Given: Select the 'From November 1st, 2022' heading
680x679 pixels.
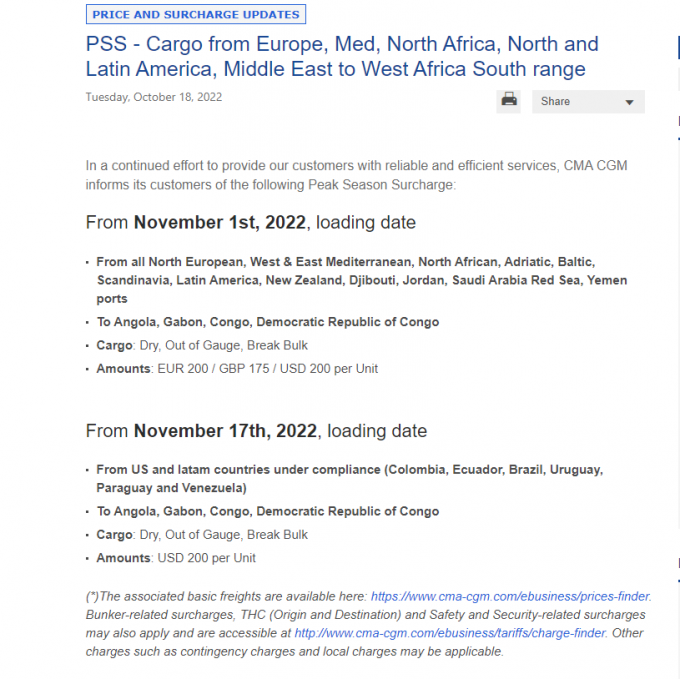Looking at the screenshot, I should pyautogui.click(x=251, y=222).
